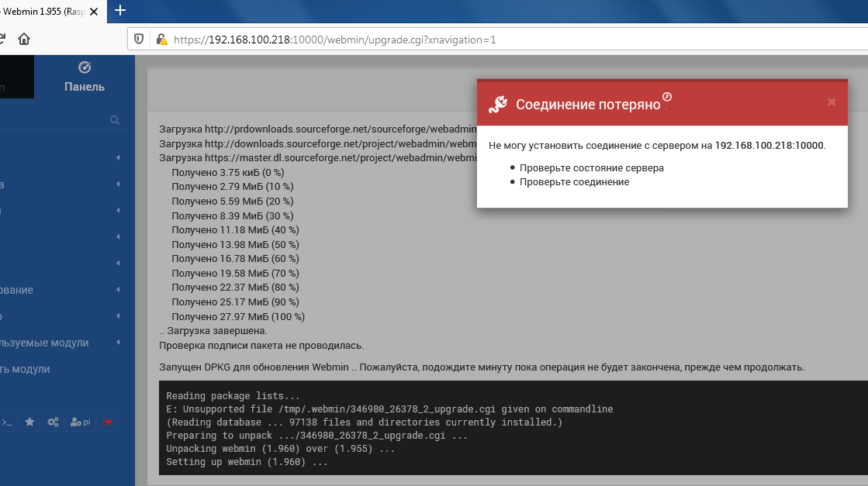Screen dimensions: 868x486
Task: Click the browser address bar URL
Action: 334,40
